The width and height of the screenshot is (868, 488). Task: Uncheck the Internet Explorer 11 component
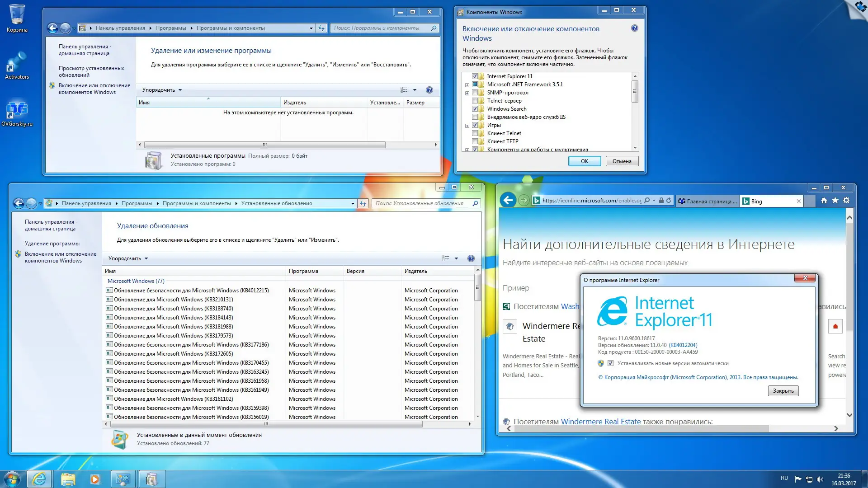(x=475, y=76)
